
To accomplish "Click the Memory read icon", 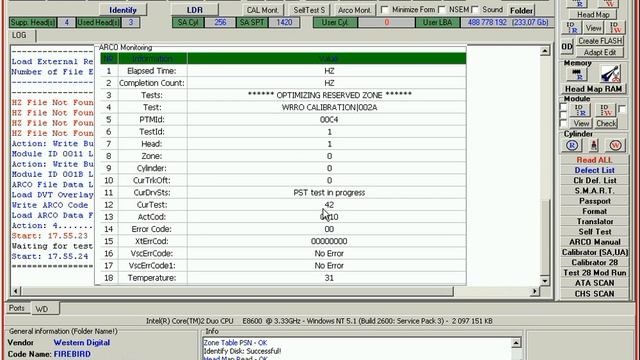I will click(x=576, y=74).
